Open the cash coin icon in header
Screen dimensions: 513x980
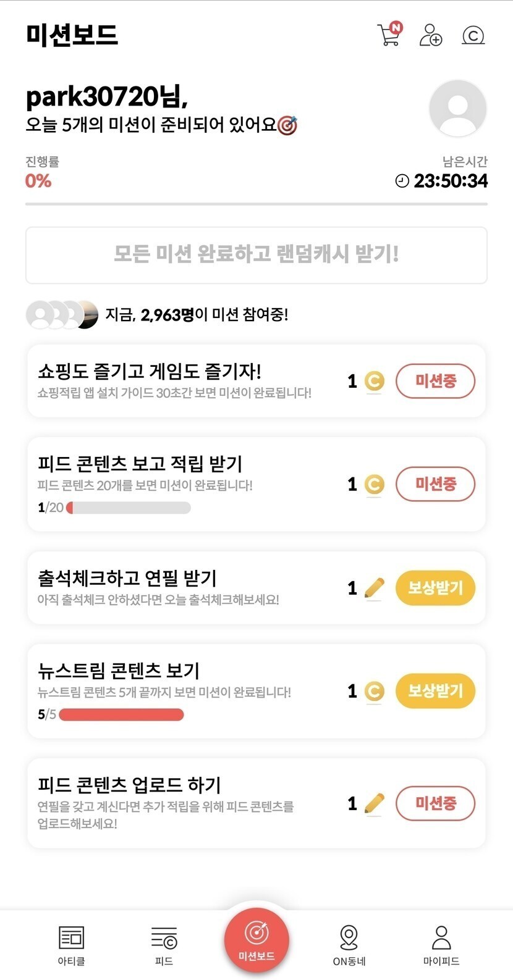pyautogui.click(x=473, y=36)
